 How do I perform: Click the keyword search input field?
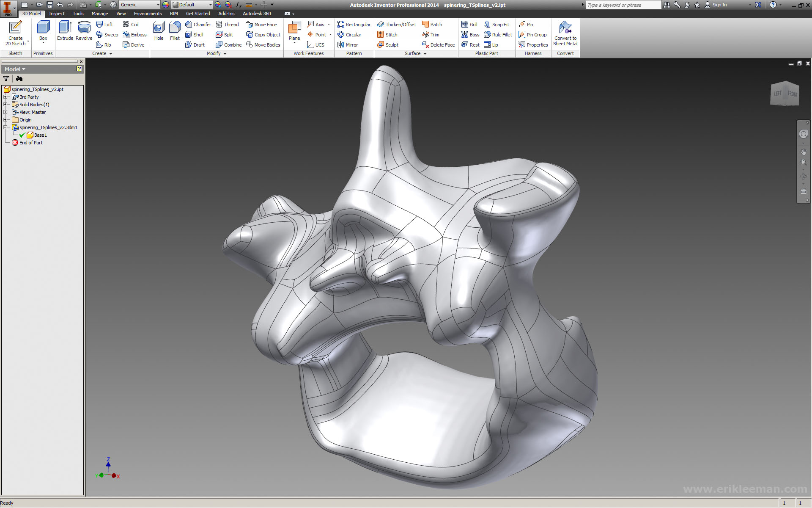[623, 5]
